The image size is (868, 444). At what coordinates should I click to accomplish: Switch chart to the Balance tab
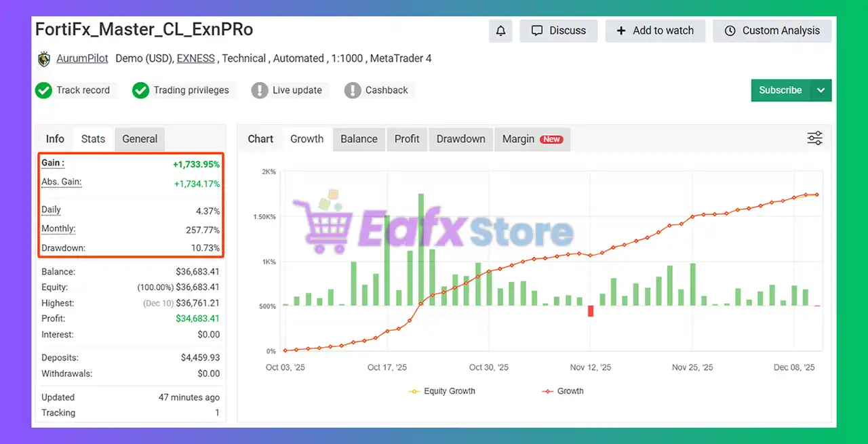(359, 139)
